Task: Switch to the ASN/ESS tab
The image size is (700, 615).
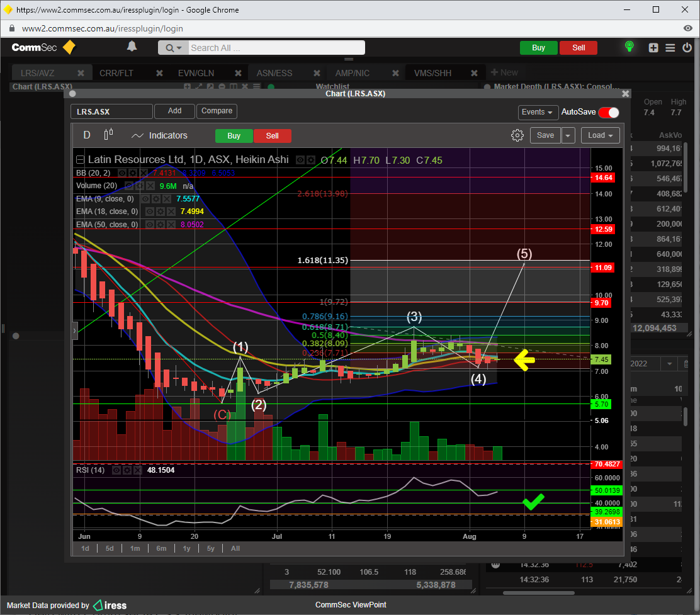Action: [x=274, y=73]
